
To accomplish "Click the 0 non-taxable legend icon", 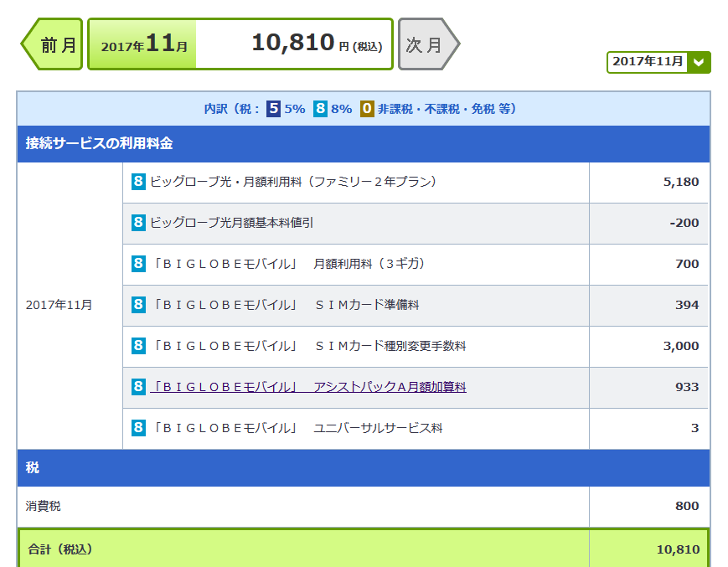I will pyautogui.click(x=367, y=109).
